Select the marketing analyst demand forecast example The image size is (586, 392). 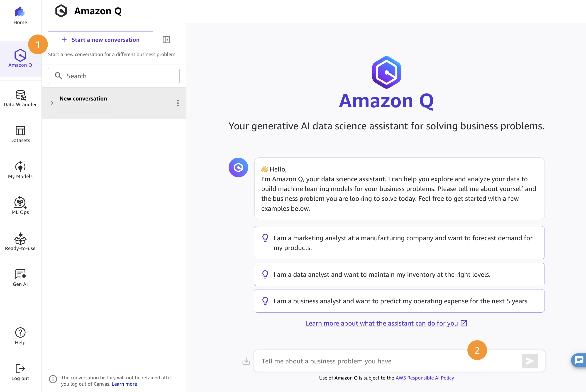399,243
